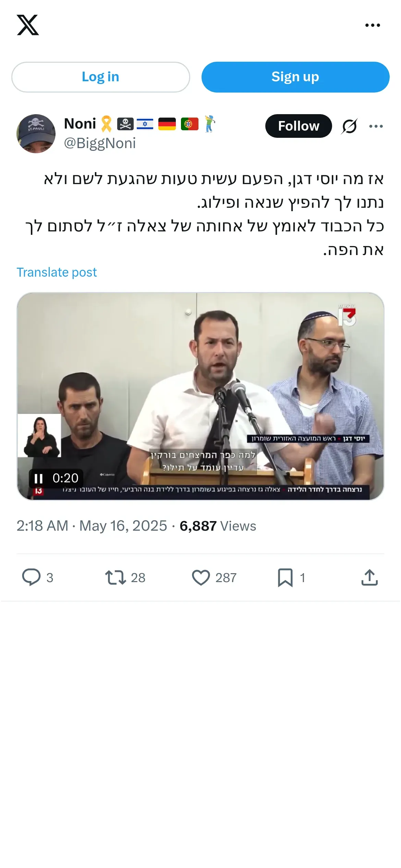
Task: Like the post with the heart icon
Action: click(x=201, y=577)
